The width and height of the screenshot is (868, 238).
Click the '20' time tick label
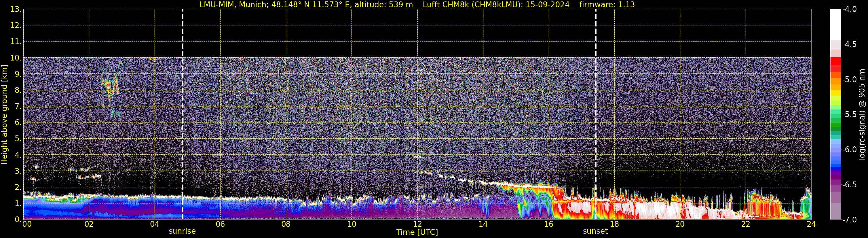(680, 224)
